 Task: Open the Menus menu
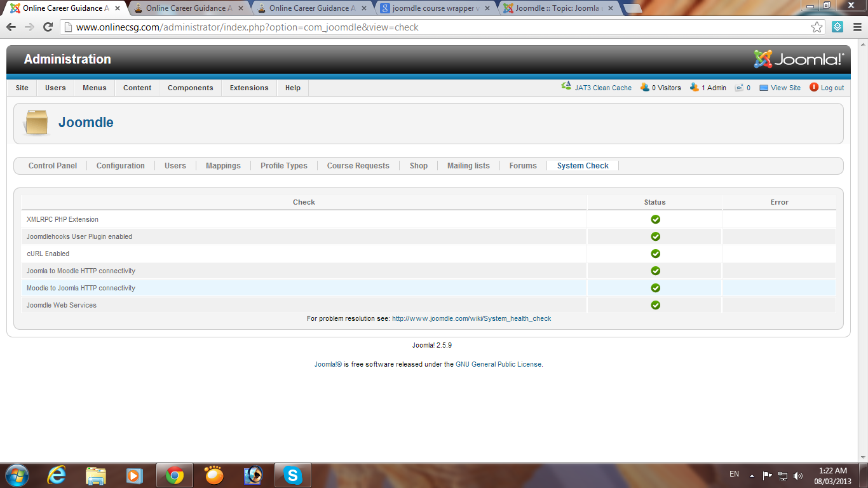(x=95, y=88)
